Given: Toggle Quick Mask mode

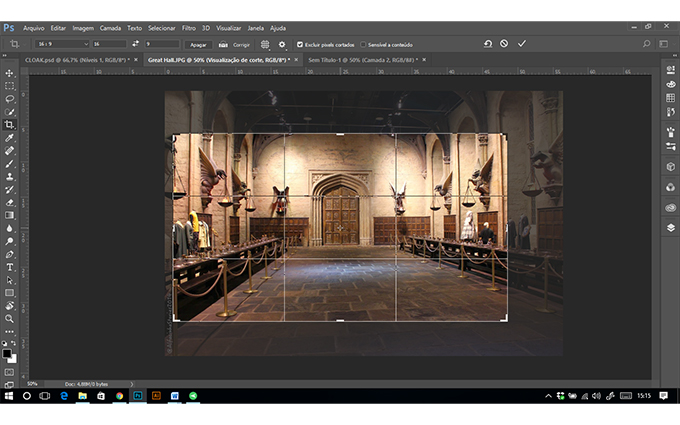Looking at the screenshot, I should click(x=9, y=372).
